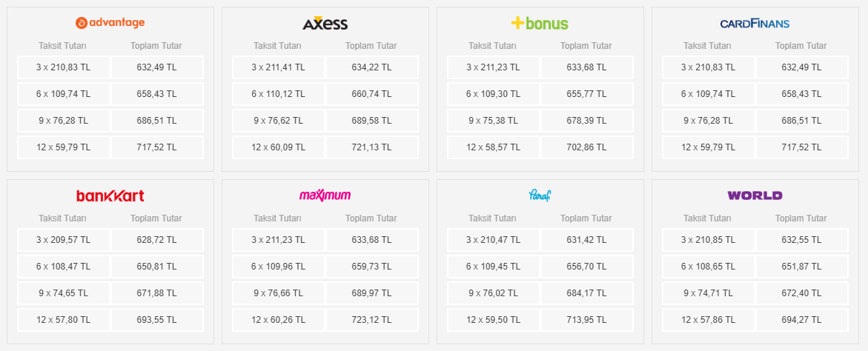The width and height of the screenshot is (868, 351).
Task: Select Bankkart 3 x 209,57 TL installment
Action: (x=63, y=240)
